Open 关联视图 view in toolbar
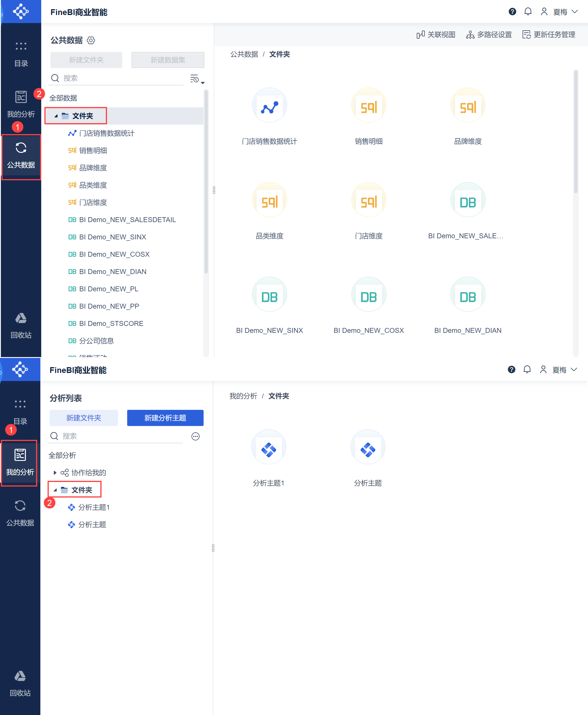The width and height of the screenshot is (588, 715). [435, 35]
